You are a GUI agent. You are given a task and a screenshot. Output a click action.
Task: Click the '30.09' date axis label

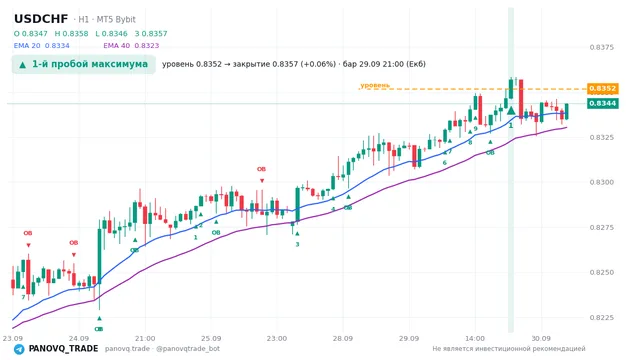(x=541, y=338)
